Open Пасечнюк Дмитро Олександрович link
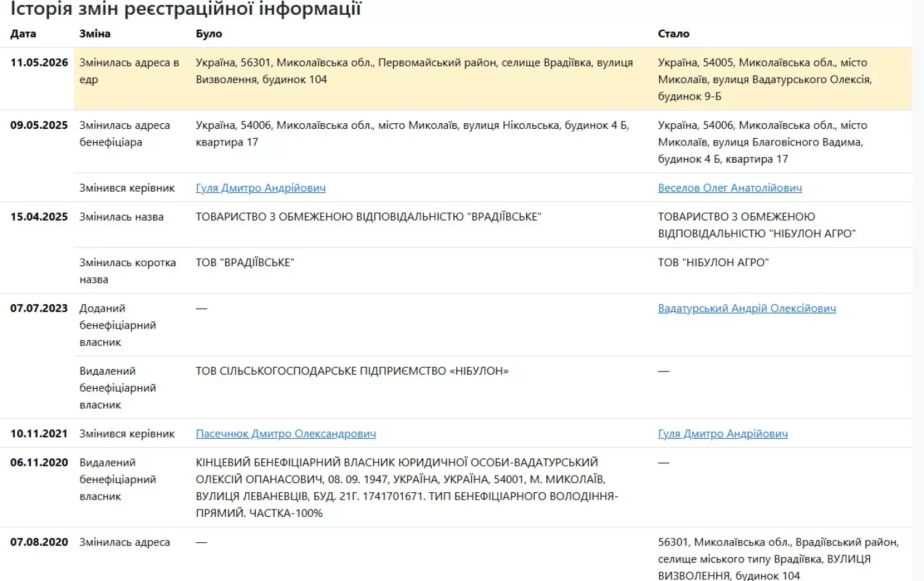This screenshot has width=924, height=581. pos(286,434)
